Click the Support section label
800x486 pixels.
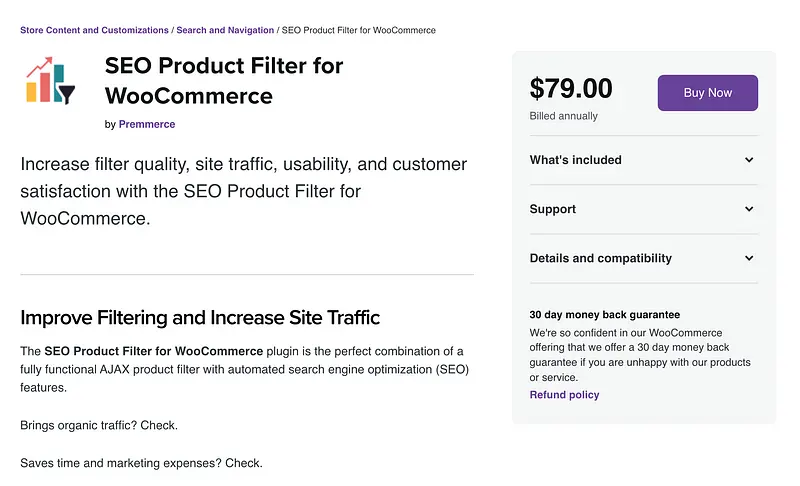pyautogui.click(x=553, y=209)
